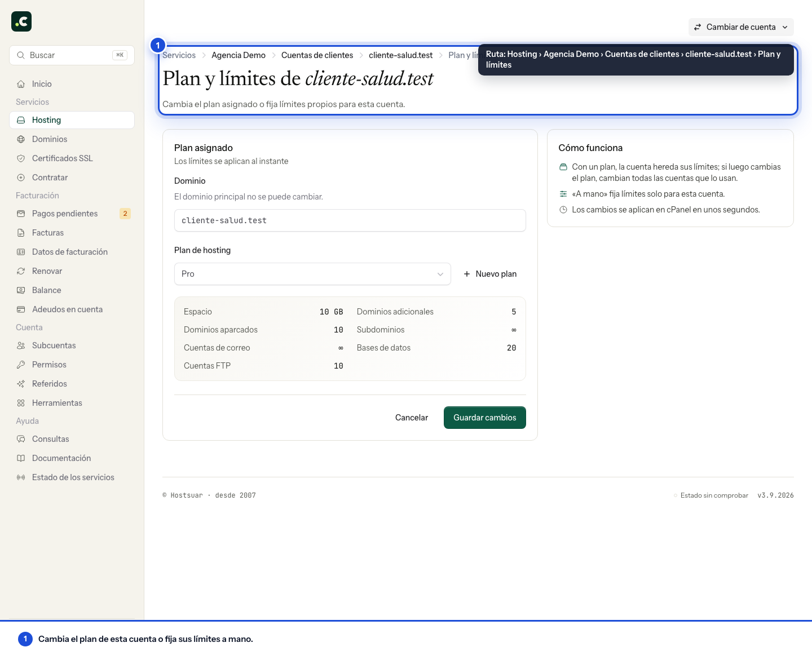The image size is (812, 656).
Task: Click the version v3.9.2026 text
Action: [775, 495]
